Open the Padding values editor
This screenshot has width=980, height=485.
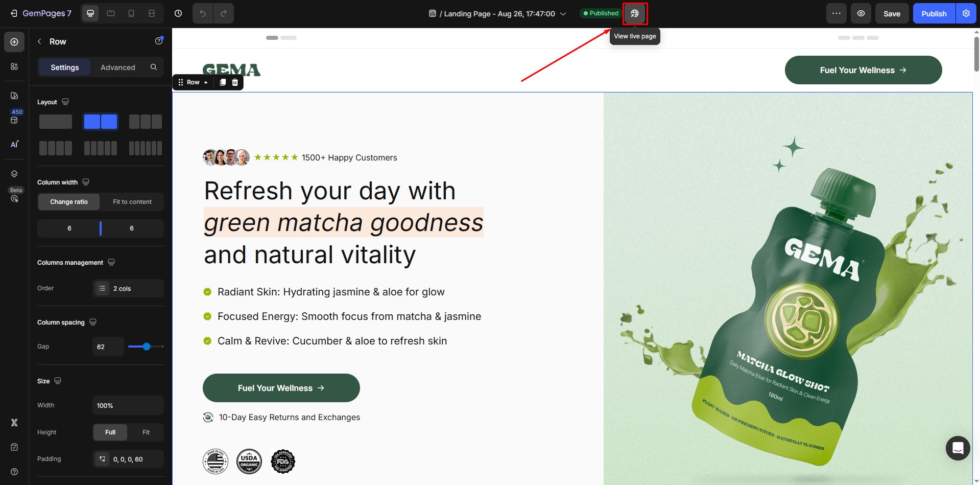click(x=128, y=459)
